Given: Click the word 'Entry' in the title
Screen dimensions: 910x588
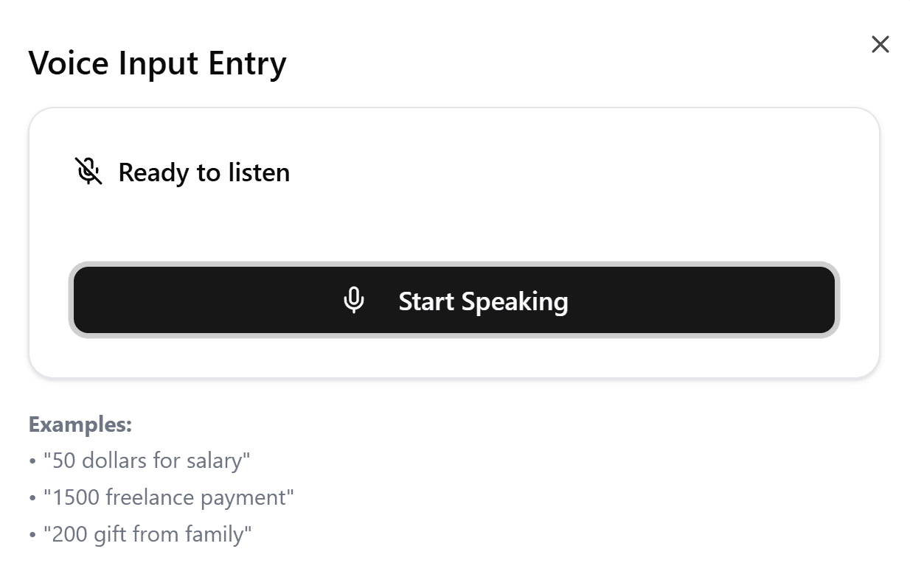Looking at the screenshot, I should tap(246, 63).
